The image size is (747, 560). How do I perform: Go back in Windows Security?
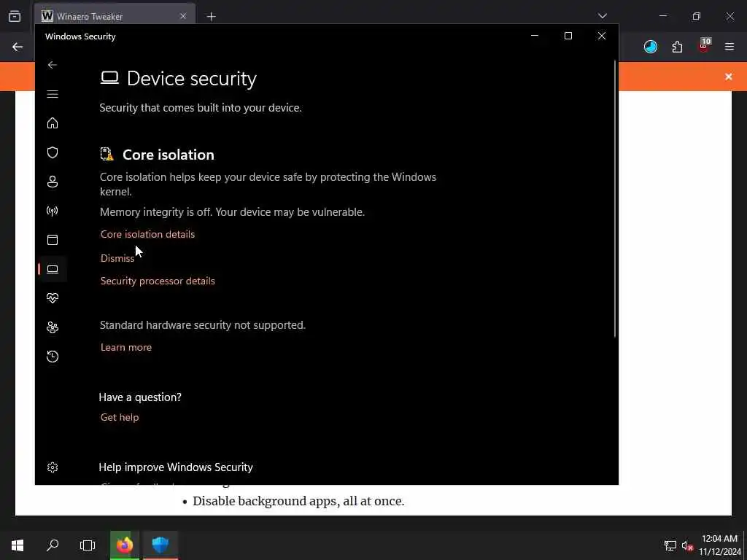(53, 65)
